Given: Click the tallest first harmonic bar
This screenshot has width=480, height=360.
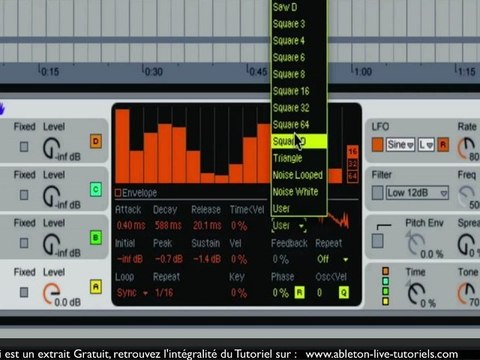Looking at the screenshot, I should [x=122, y=146].
